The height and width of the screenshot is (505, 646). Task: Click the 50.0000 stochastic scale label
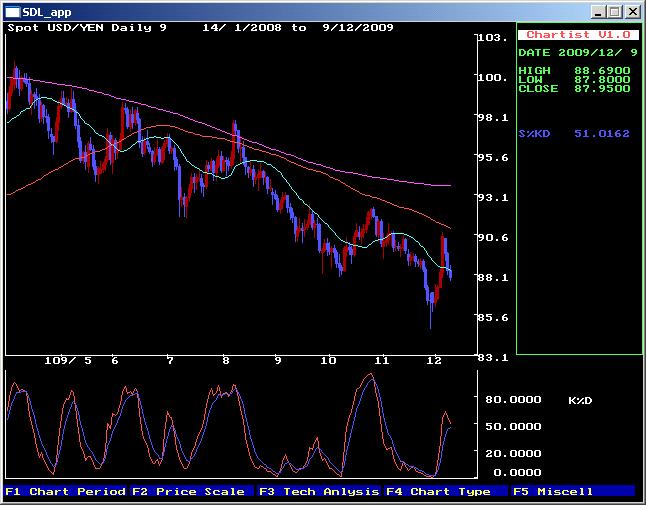[513, 426]
